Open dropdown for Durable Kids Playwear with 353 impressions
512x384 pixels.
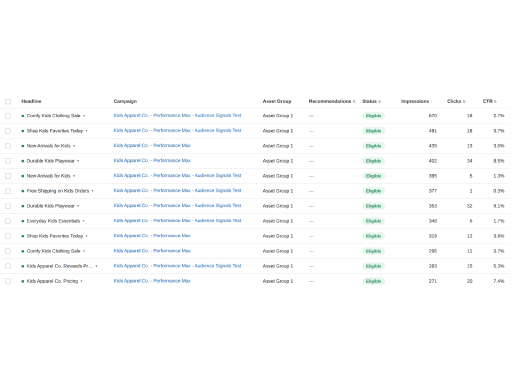coord(78,206)
